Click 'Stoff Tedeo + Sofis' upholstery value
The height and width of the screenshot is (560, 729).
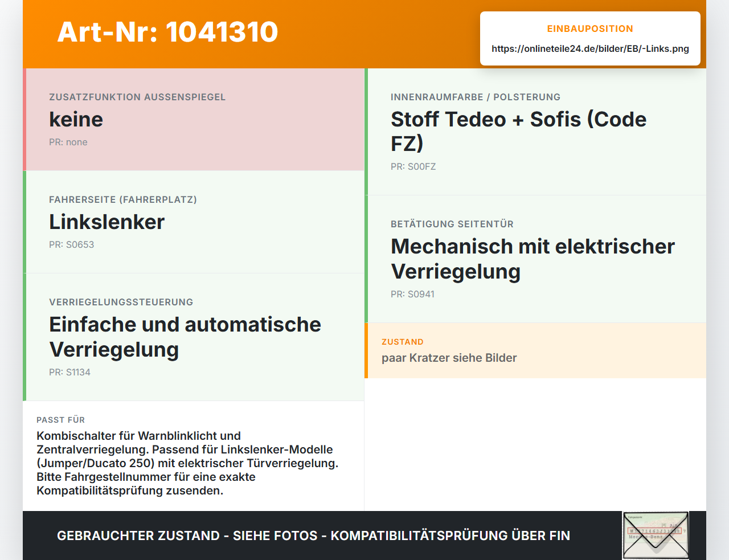pos(519,131)
